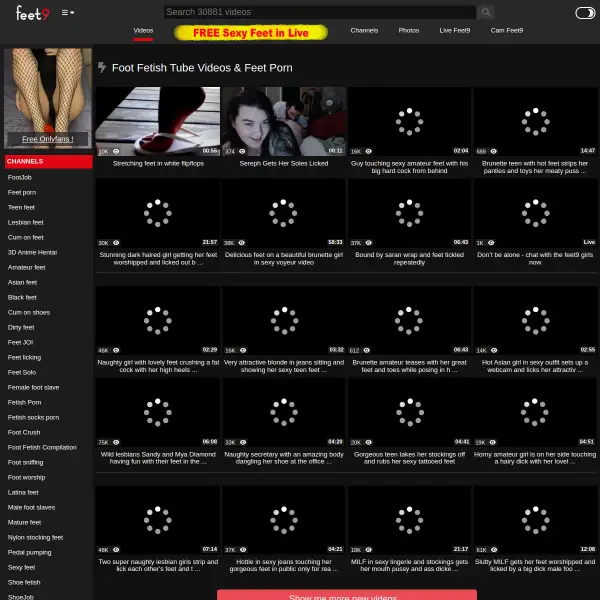This screenshot has width=600, height=600.
Task: Open the Dirty feet category link
Action: coord(21,327)
